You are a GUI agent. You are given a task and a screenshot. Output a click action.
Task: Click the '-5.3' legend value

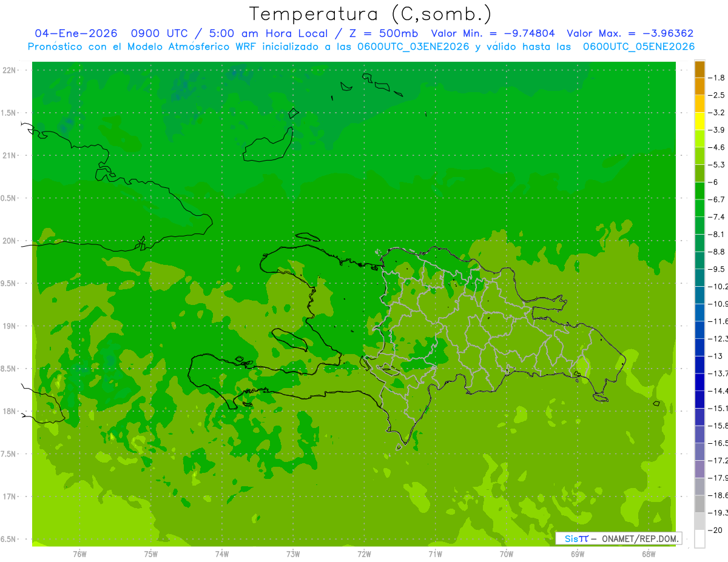pos(716,164)
